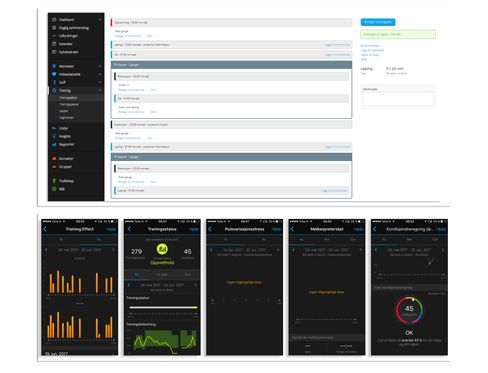Select Treningsøkter submenu item
The width and height of the screenshot is (488, 373).
68,98
